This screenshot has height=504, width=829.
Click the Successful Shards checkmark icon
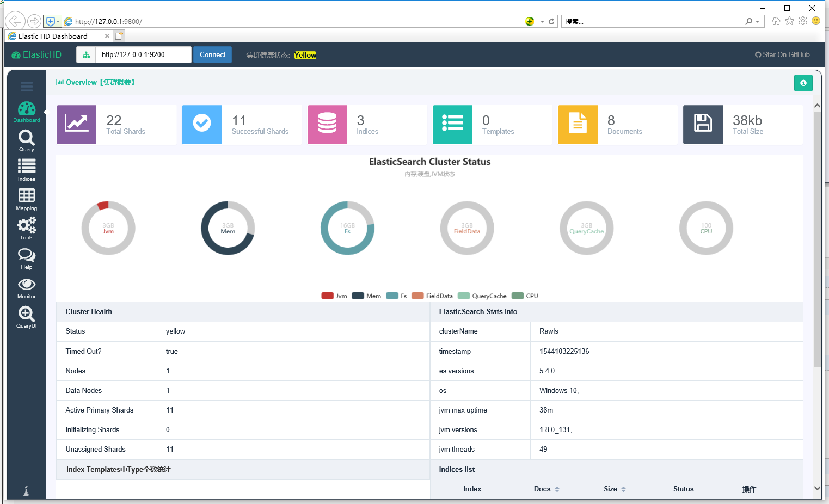pyautogui.click(x=202, y=125)
